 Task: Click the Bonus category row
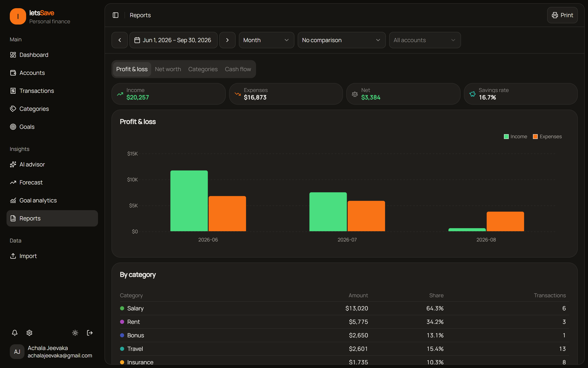coord(344,335)
